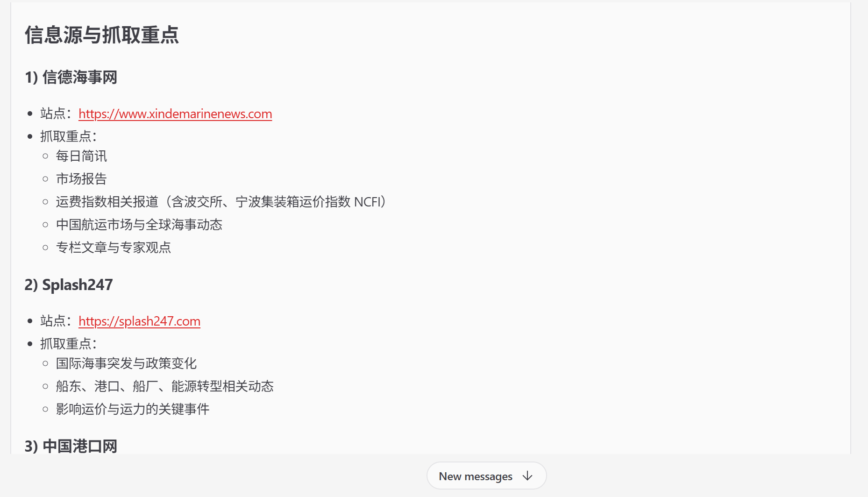Image resolution: width=868 pixels, height=497 pixels.
Task: Click the item 专栏文章与专家观点
Action: pyautogui.click(x=114, y=247)
